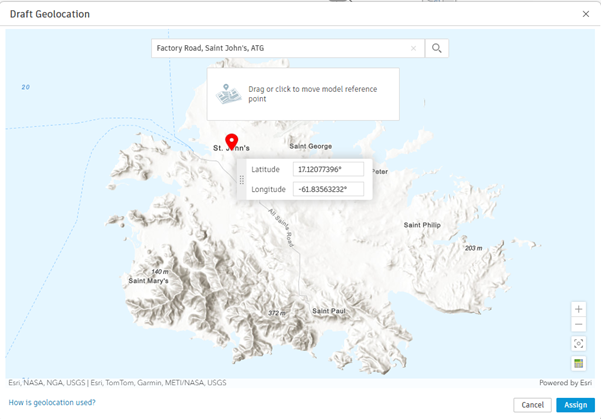Open the basemap layers icon
This screenshot has width=601, height=419.
coord(578,363)
